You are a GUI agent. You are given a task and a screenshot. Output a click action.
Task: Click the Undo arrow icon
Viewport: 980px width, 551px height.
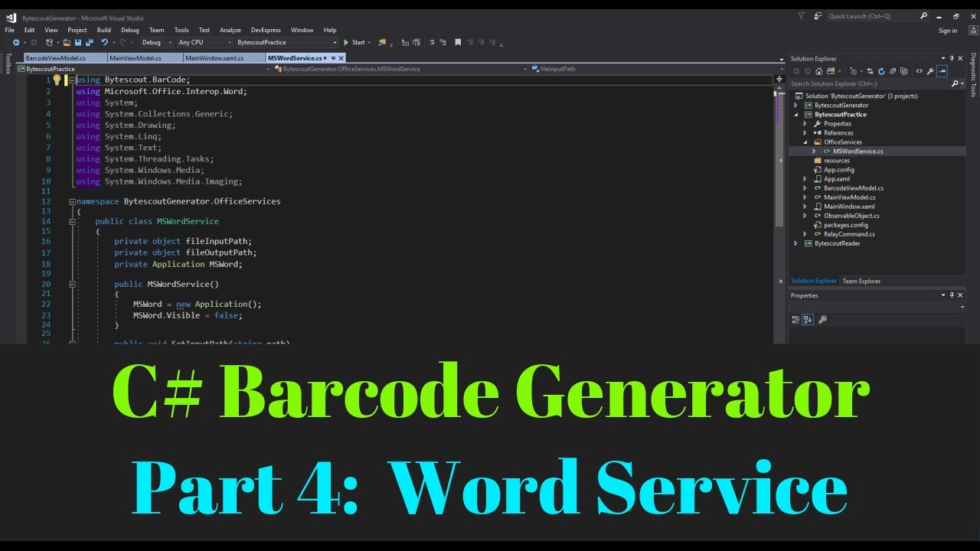click(104, 42)
